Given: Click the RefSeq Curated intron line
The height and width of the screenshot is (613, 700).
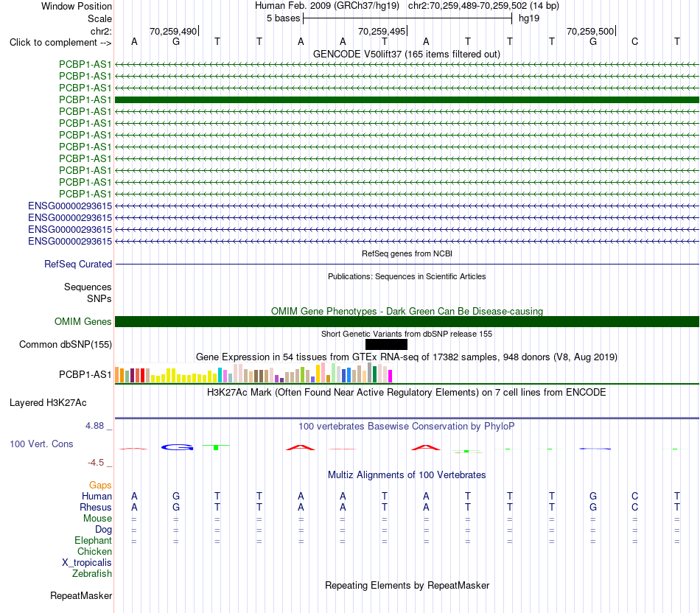Looking at the screenshot, I should click(x=407, y=265).
